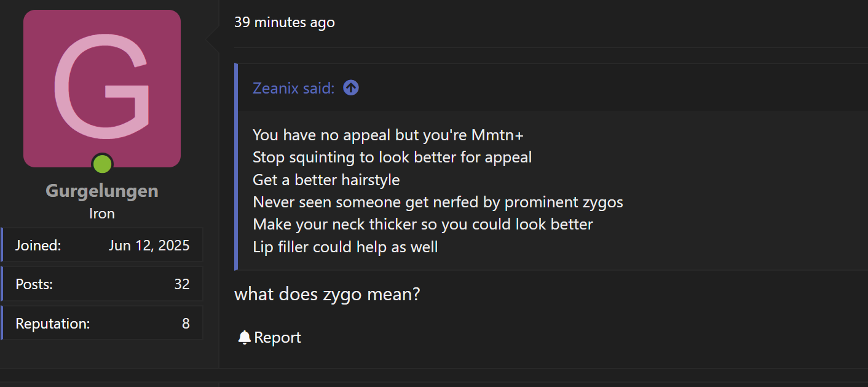Click quoted line about prominent zygos

click(x=438, y=202)
